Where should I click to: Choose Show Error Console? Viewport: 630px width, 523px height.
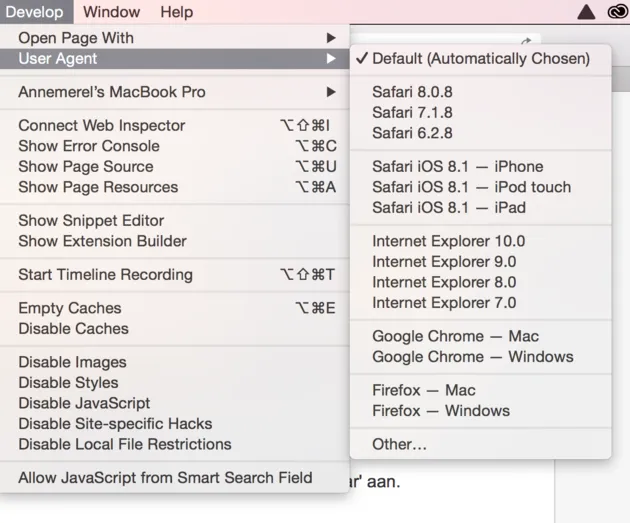pyautogui.click(x=174, y=146)
